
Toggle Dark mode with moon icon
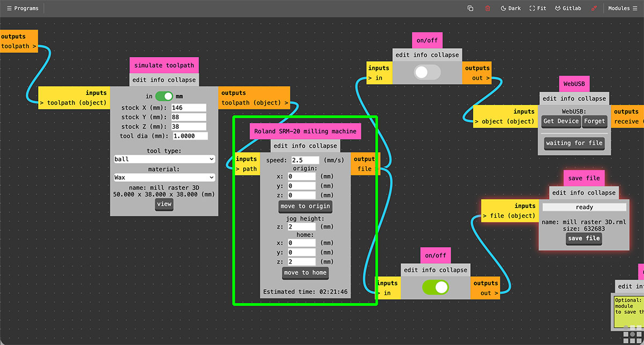pyautogui.click(x=510, y=9)
